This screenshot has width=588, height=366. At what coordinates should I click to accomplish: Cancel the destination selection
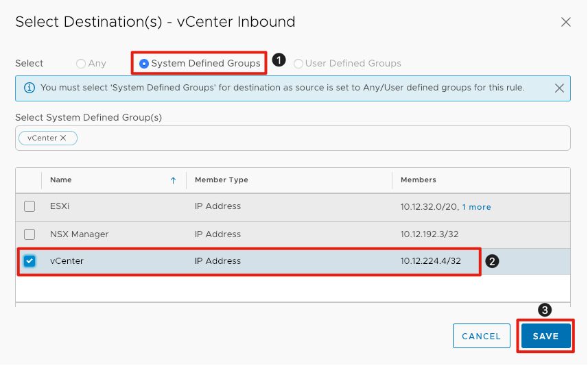point(481,337)
